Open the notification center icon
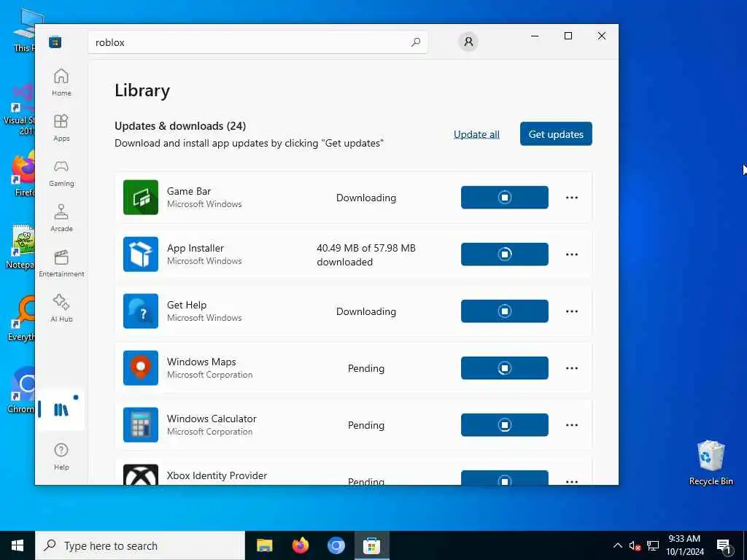 coord(724,545)
